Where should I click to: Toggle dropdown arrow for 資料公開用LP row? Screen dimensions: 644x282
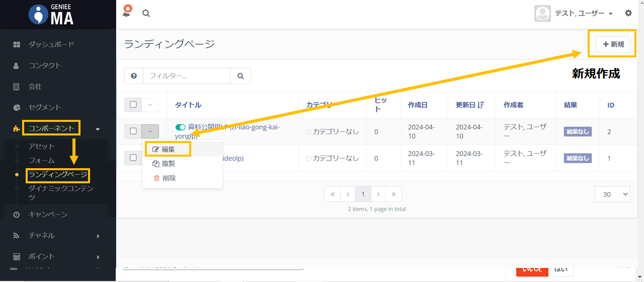point(150,131)
